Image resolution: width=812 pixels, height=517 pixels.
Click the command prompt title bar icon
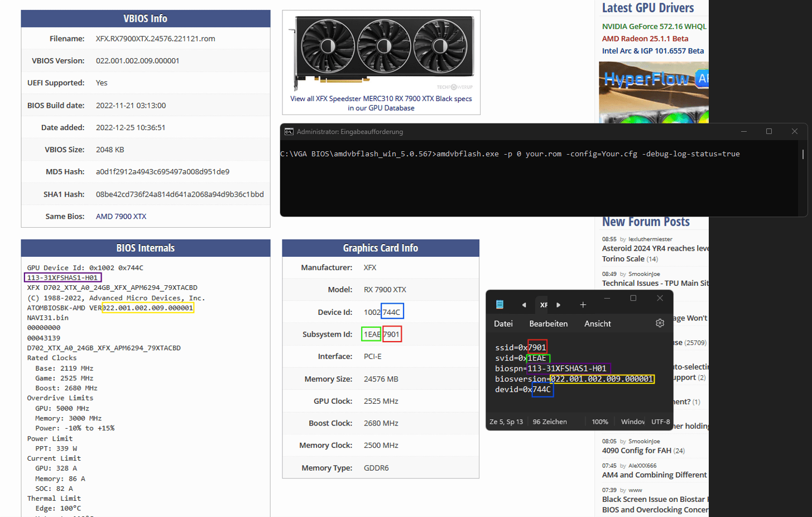point(289,132)
